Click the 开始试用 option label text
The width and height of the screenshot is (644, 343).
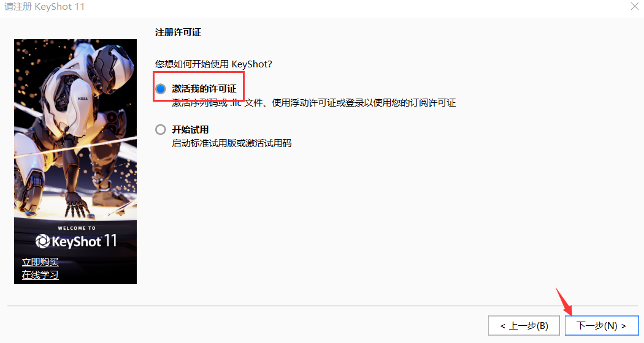click(x=190, y=130)
